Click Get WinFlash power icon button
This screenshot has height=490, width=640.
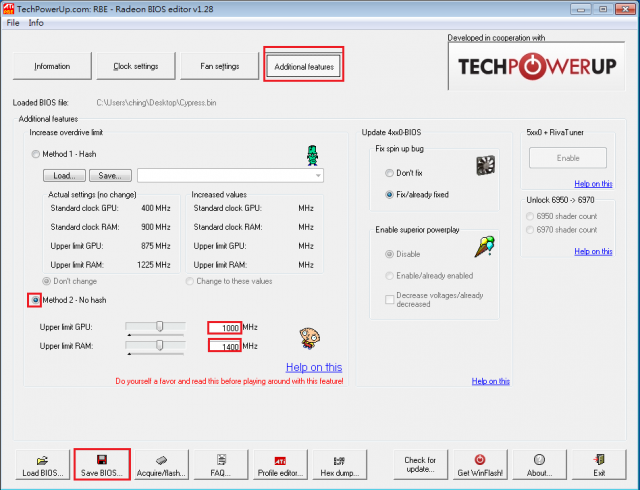[480, 465]
